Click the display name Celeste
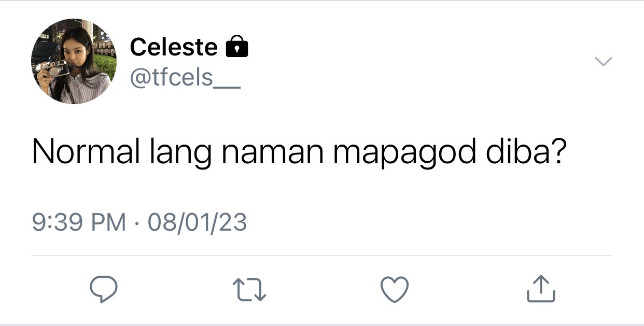This screenshot has height=326, width=644. 173,47
